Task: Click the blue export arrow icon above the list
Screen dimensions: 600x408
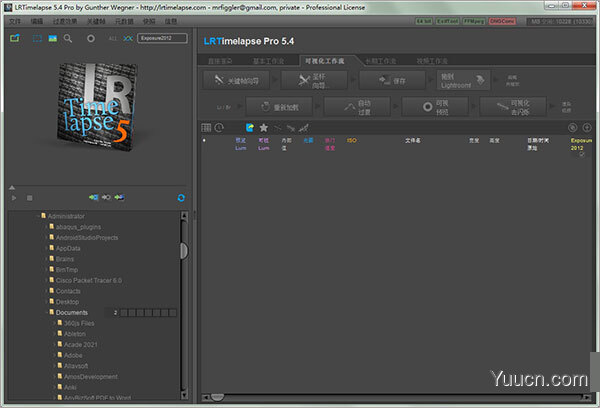Action: (x=249, y=128)
